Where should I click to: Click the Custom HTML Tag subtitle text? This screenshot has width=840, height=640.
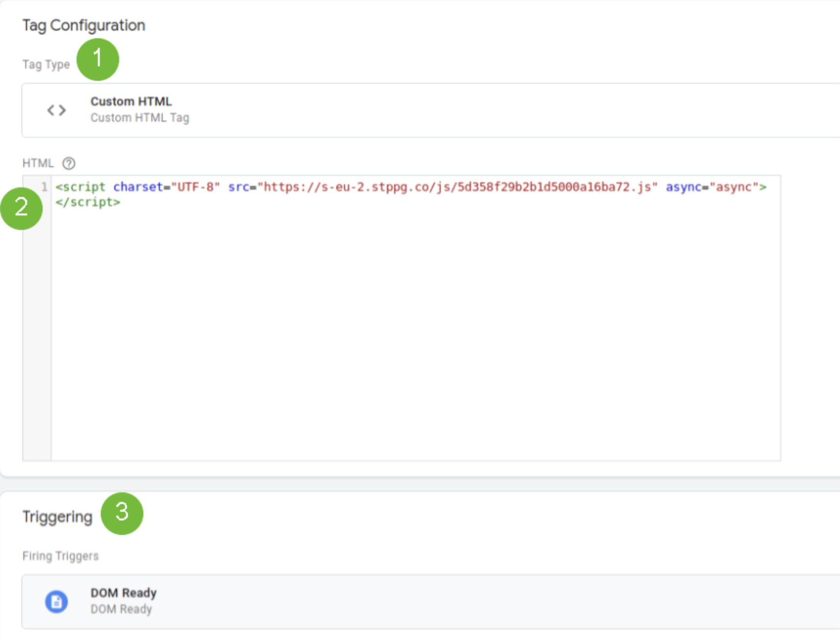point(140,118)
